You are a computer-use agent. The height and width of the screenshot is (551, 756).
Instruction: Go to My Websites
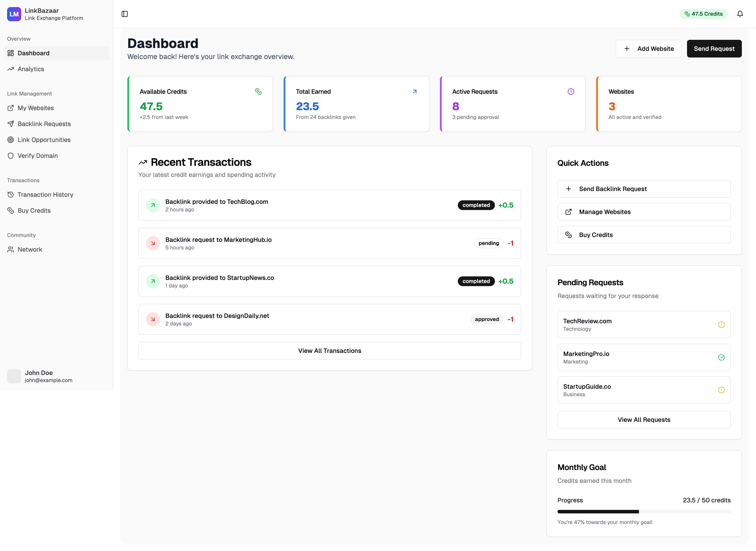(56, 108)
